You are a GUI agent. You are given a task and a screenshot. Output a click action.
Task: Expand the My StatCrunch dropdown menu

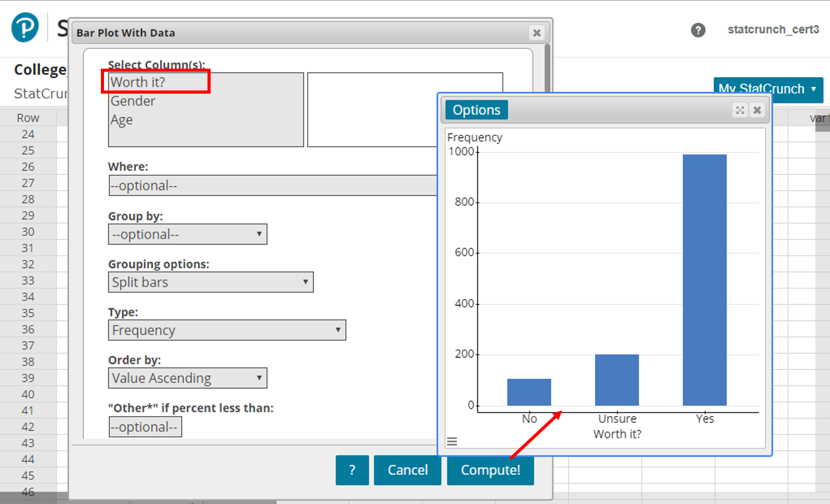pyautogui.click(x=768, y=89)
